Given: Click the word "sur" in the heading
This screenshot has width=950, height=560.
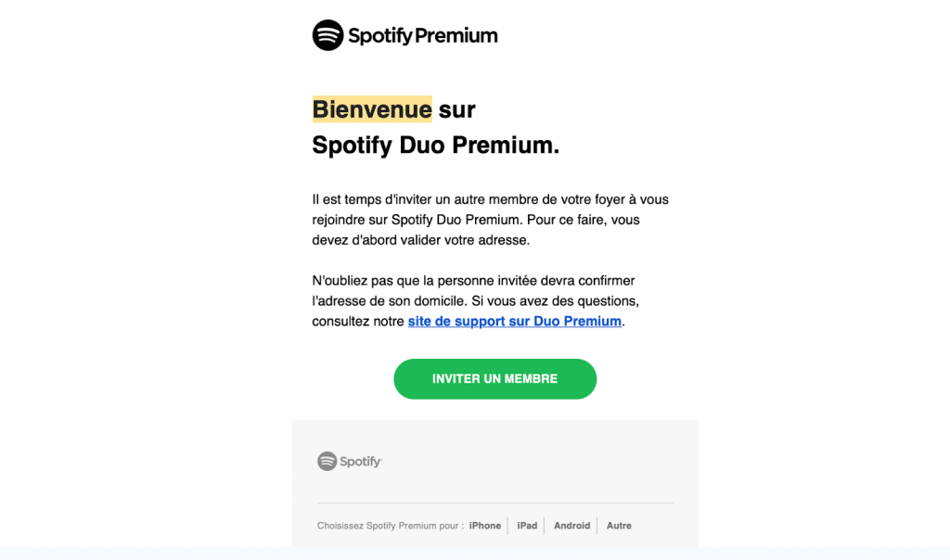Looking at the screenshot, I should [457, 109].
